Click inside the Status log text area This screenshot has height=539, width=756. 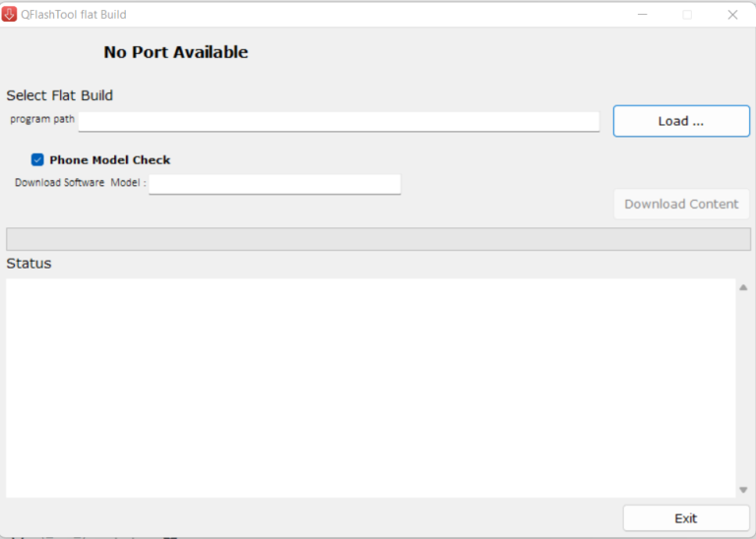(370, 388)
